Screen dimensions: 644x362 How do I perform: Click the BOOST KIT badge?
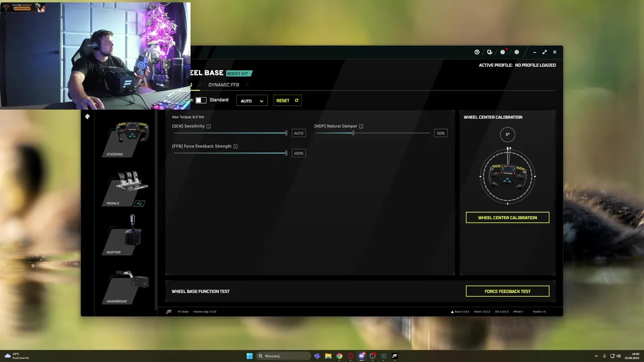238,73
